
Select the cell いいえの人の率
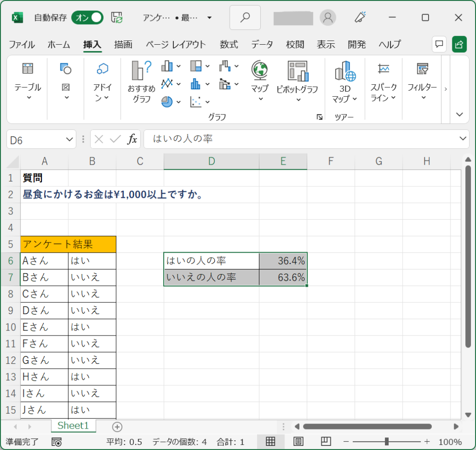[212, 277]
